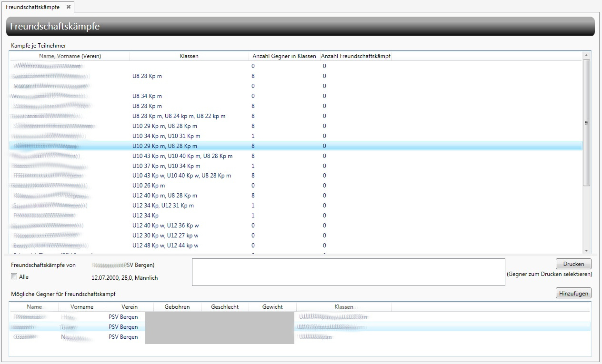Sort by Anzahl Gegner in Klassen column

pos(284,56)
